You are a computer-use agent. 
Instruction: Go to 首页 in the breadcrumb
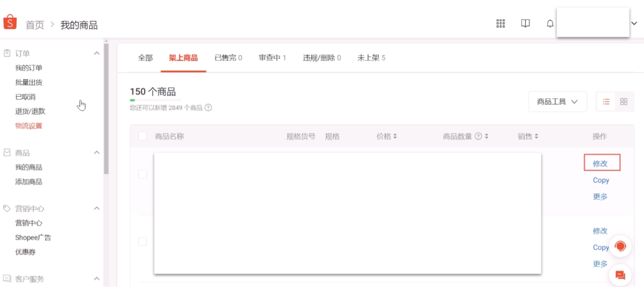35,25
